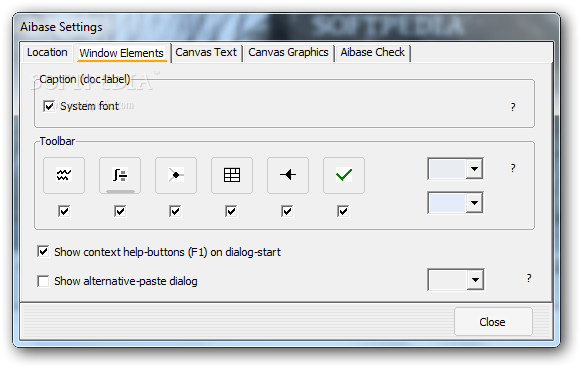This screenshot has width=581, height=368.
Task: Uncheck the System font checkbox
Action: [49, 106]
